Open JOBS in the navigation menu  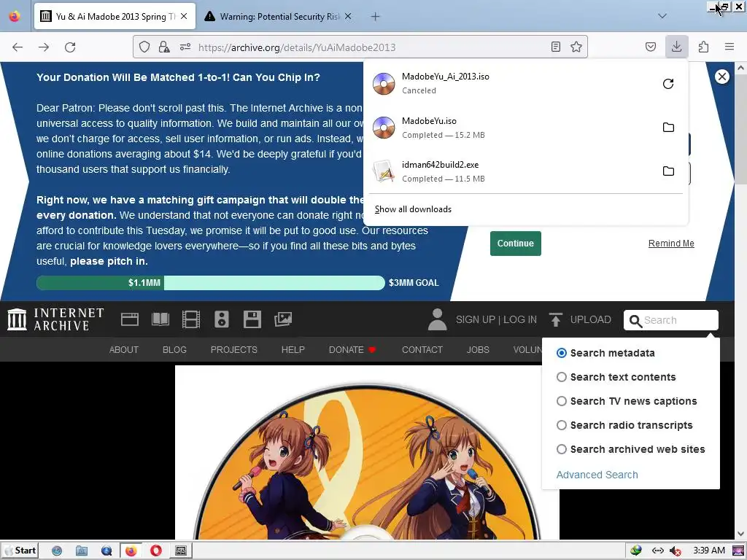pyautogui.click(x=478, y=349)
